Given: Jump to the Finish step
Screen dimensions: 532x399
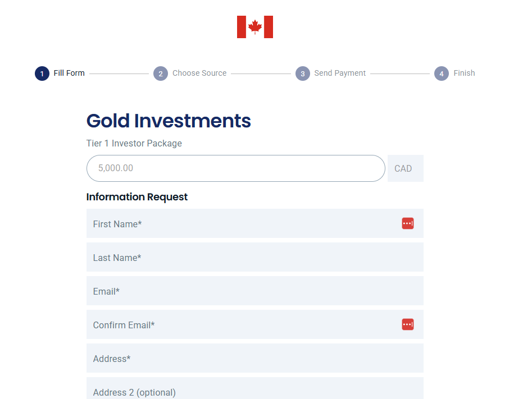Looking at the screenshot, I should (464, 73).
